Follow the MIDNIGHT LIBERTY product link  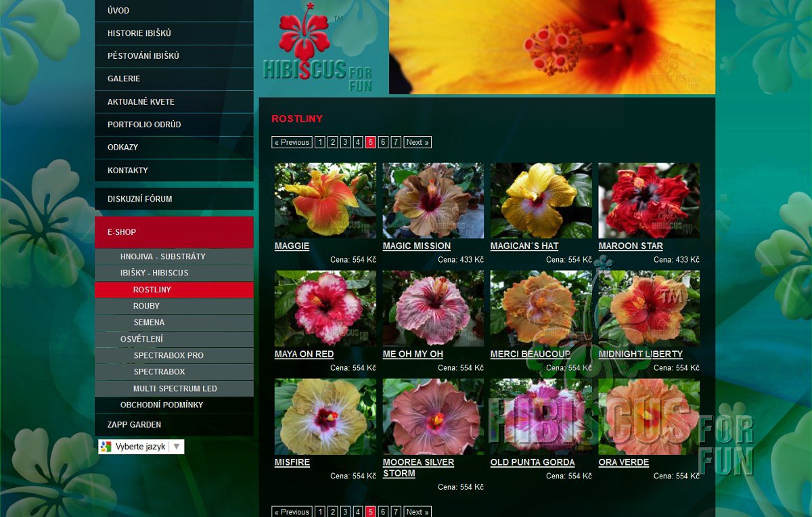click(x=641, y=355)
